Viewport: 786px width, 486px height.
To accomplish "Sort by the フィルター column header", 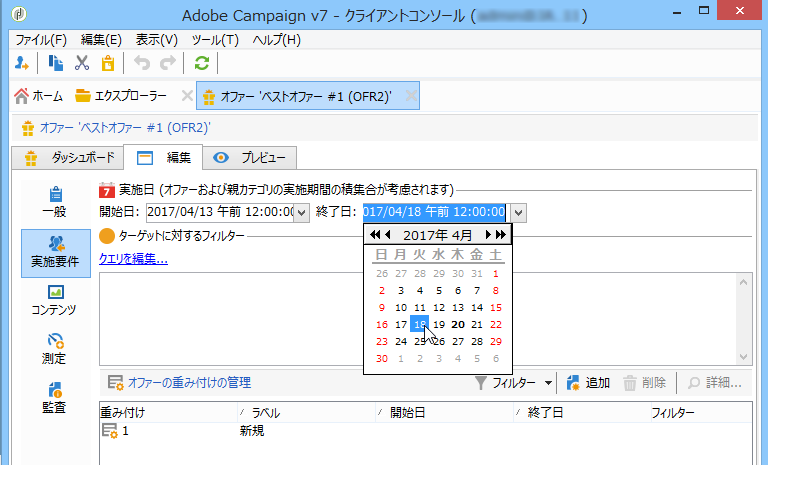I will [x=701, y=413].
